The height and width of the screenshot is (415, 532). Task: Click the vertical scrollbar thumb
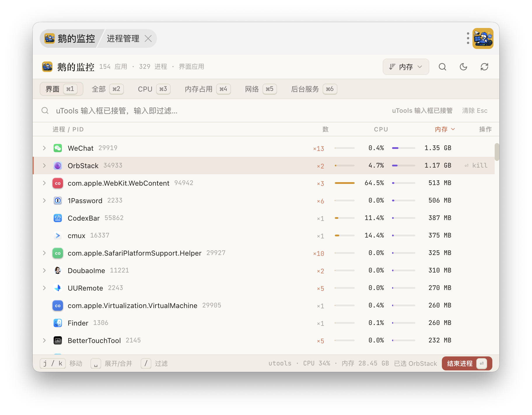coord(497,152)
